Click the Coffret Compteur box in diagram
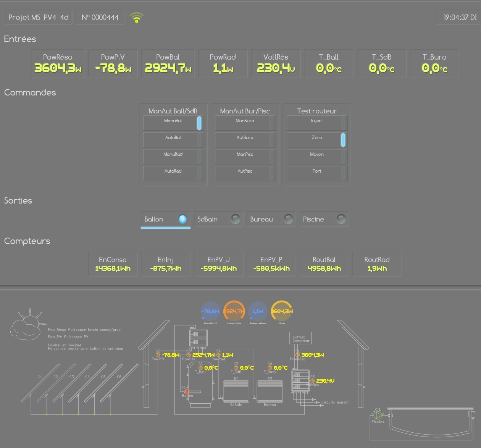The width and height of the screenshot is (481, 448). pyautogui.click(x=301, y=338)
